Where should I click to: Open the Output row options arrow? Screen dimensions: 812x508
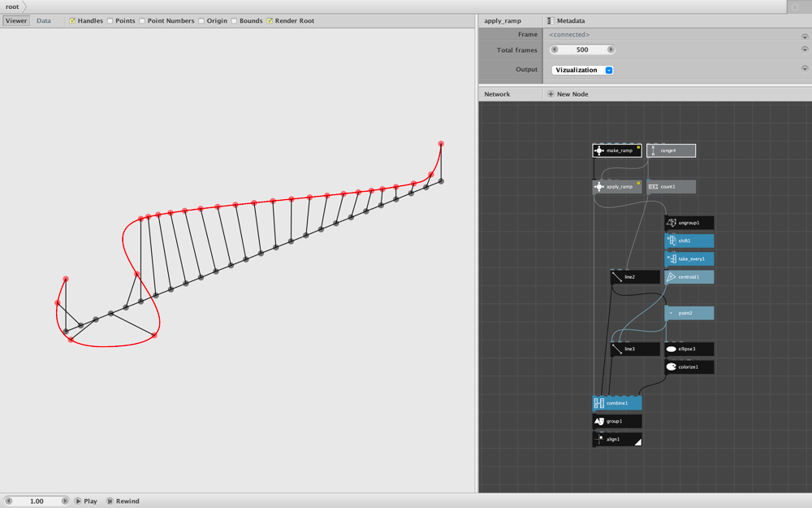coord(804,68)
